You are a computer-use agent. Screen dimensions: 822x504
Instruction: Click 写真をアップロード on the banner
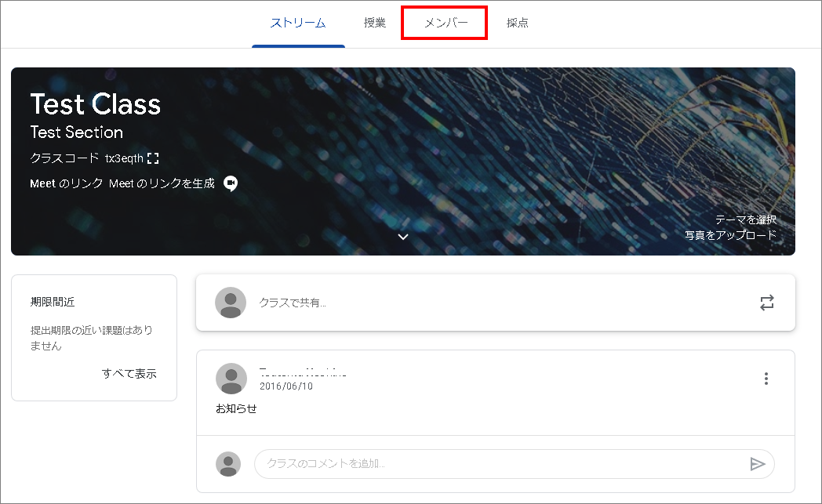tap(730, 234)
